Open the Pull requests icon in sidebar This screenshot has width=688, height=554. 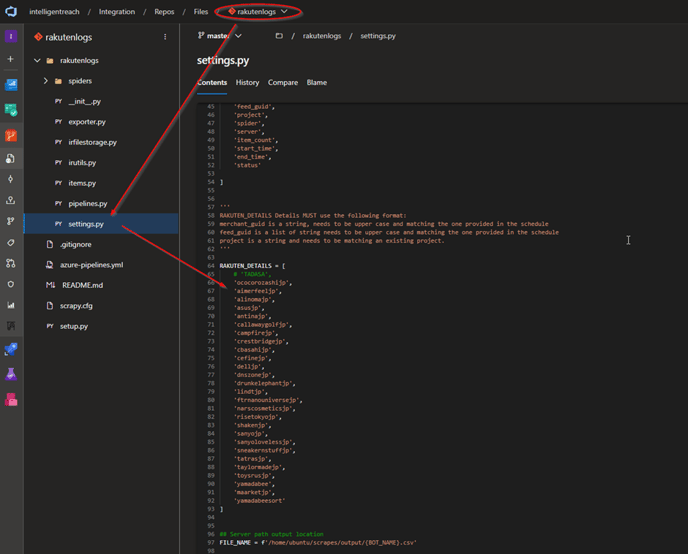(x=11, y=263)
